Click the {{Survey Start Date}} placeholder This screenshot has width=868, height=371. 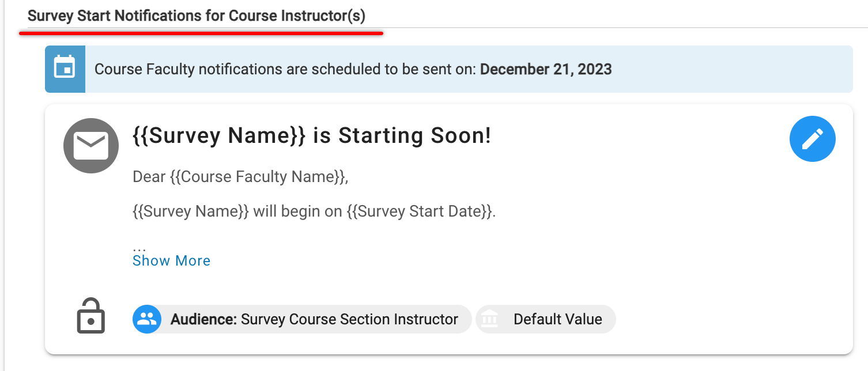click(x=420, y=211)
